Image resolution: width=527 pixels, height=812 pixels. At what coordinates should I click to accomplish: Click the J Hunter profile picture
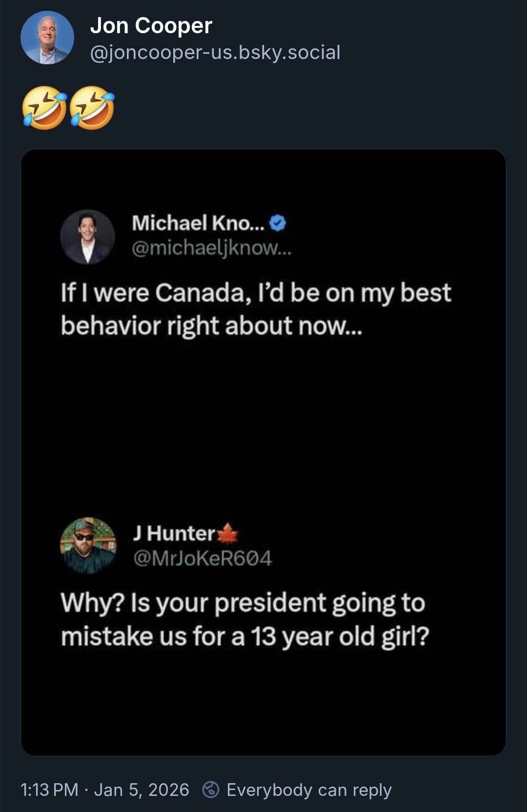pyautogui.click(x=88, y=545)
